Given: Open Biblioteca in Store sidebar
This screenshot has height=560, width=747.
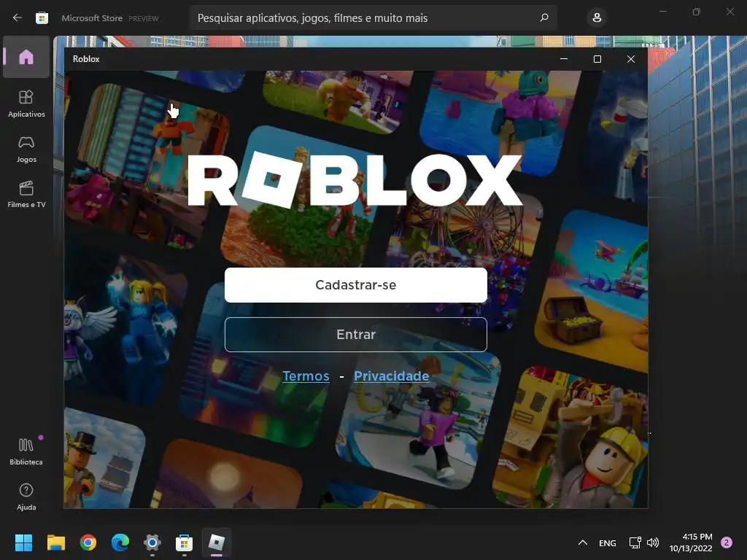Looking at the screenshot, I should tap(26, 451).
